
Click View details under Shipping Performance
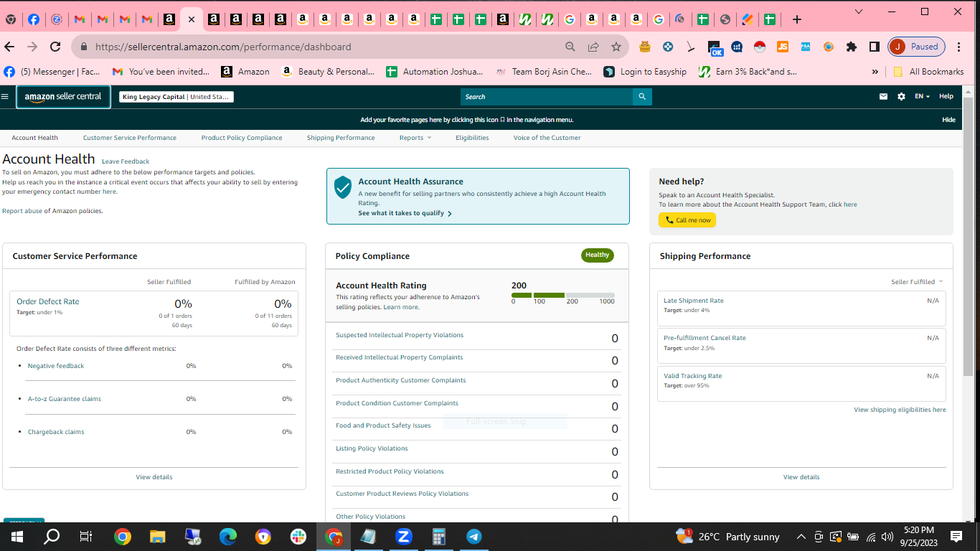[801, 477]
